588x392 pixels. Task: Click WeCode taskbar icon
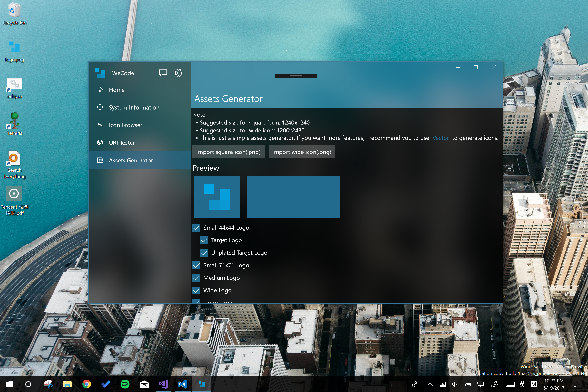(x=202, y=384)
